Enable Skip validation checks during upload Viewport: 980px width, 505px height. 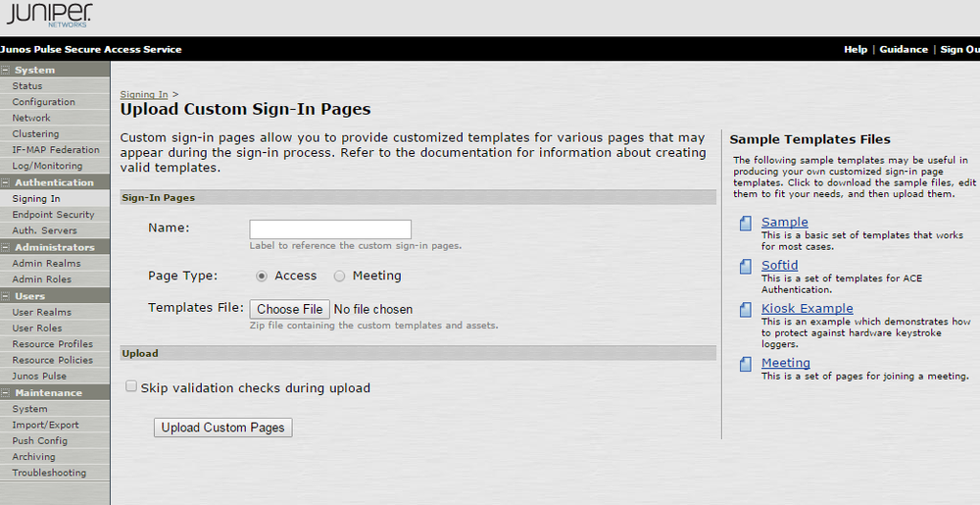(x=131, y=387)
